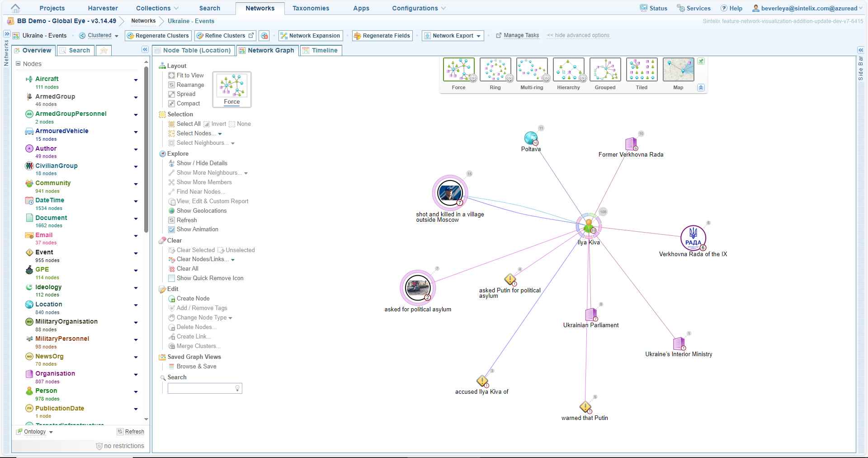Switch to the Timeline tab
Screen dimensions: 868x458
coord(320,50)
